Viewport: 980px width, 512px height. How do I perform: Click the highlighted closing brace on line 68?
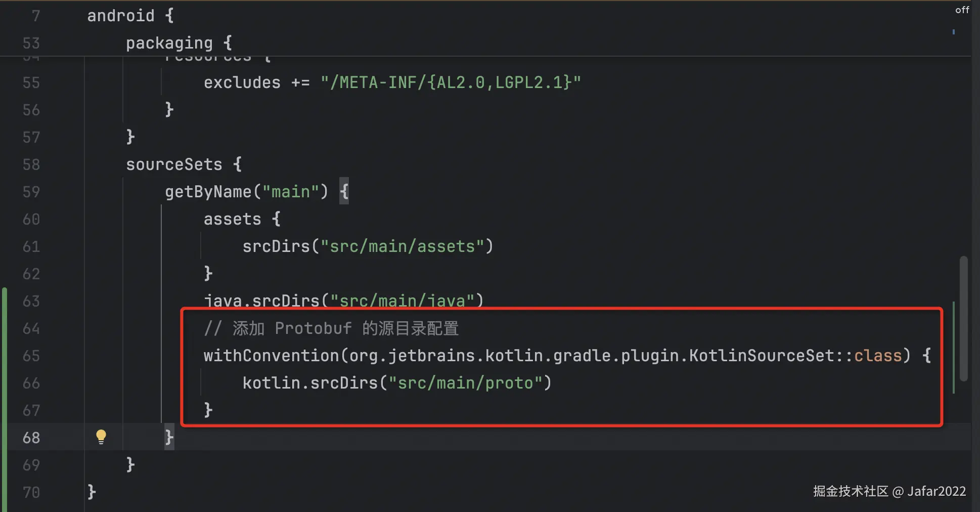[x=169, y=437]
